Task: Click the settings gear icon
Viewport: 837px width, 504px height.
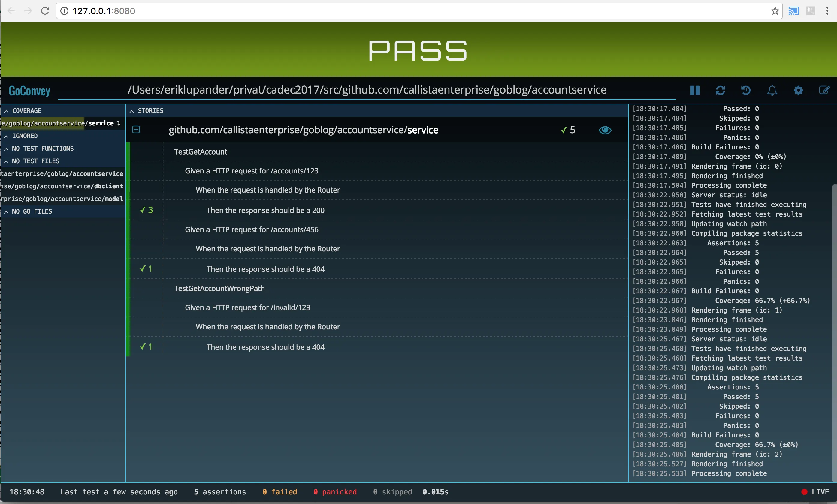Action: (x=799, y=90)
